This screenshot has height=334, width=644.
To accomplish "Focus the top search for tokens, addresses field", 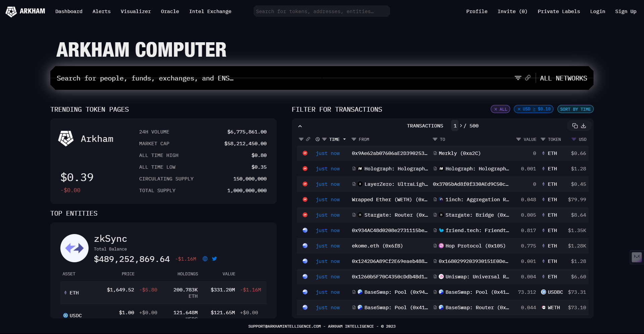I will (x=321, y=11).
